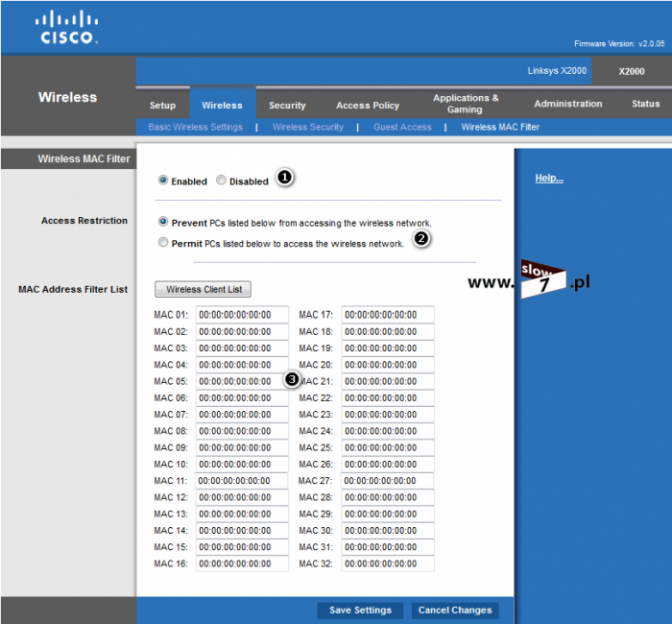Click the Access Restriction label
Viewport: 672px width, 624px height.
tap(84, 220)
